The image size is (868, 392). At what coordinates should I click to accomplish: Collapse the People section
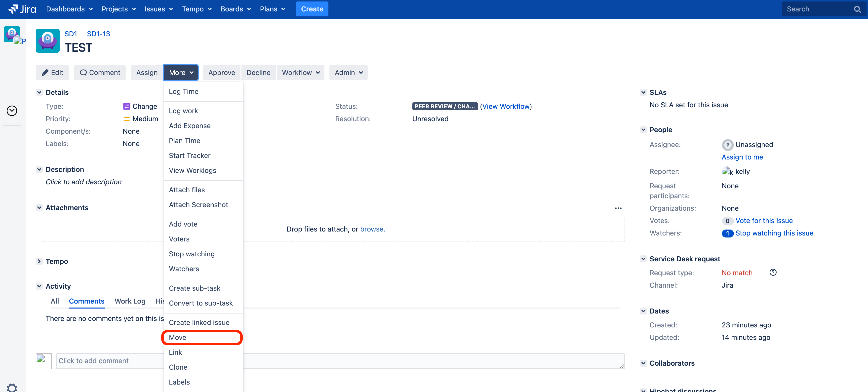click(643, 130)
